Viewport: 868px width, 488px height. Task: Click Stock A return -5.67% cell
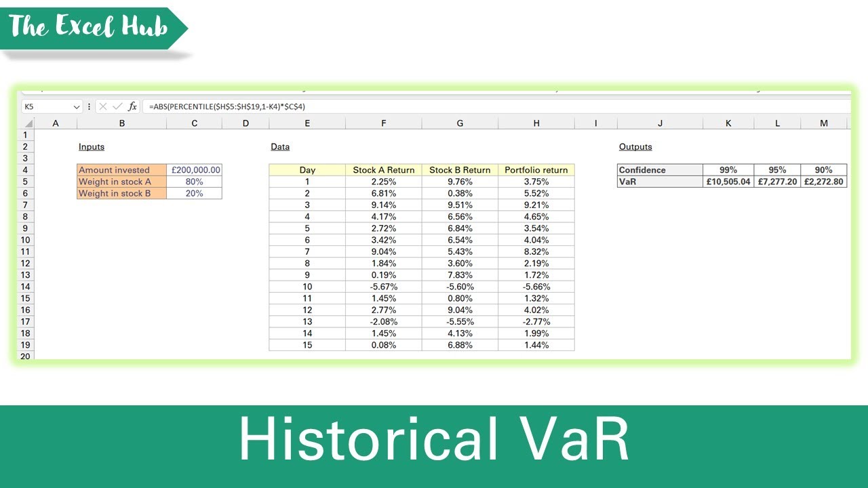[x=384, y=287]
